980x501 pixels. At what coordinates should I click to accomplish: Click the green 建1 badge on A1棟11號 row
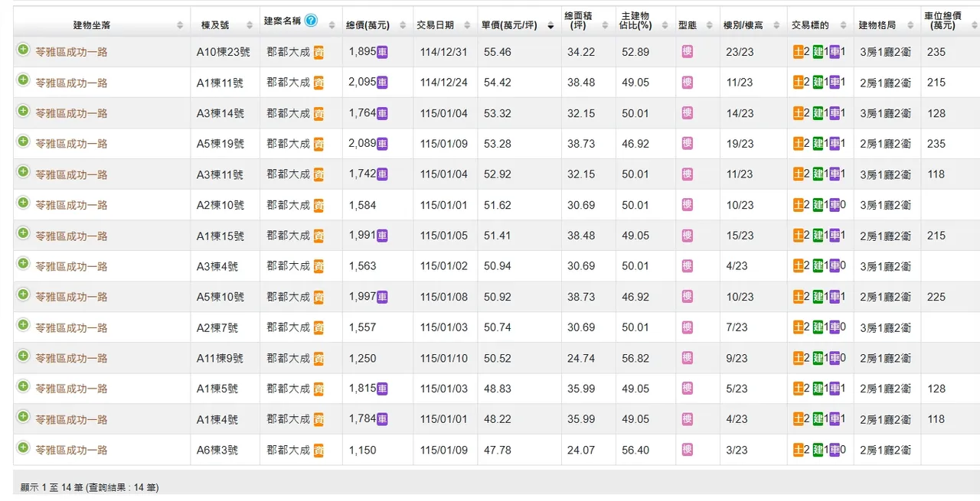(816, 83)
